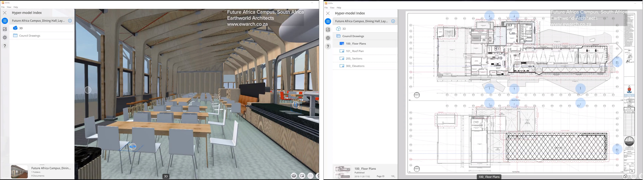
Task: Open File menu in right BIMx window
Action: pos(326,7)
